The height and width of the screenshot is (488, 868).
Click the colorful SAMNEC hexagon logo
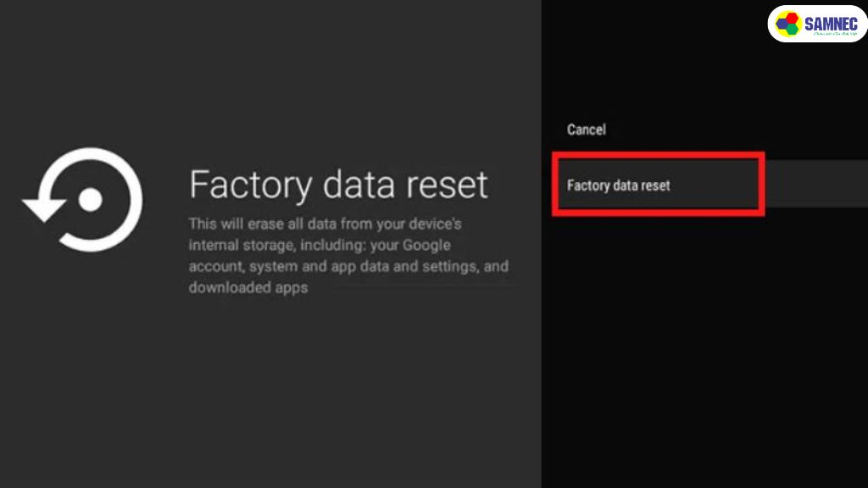788,24
